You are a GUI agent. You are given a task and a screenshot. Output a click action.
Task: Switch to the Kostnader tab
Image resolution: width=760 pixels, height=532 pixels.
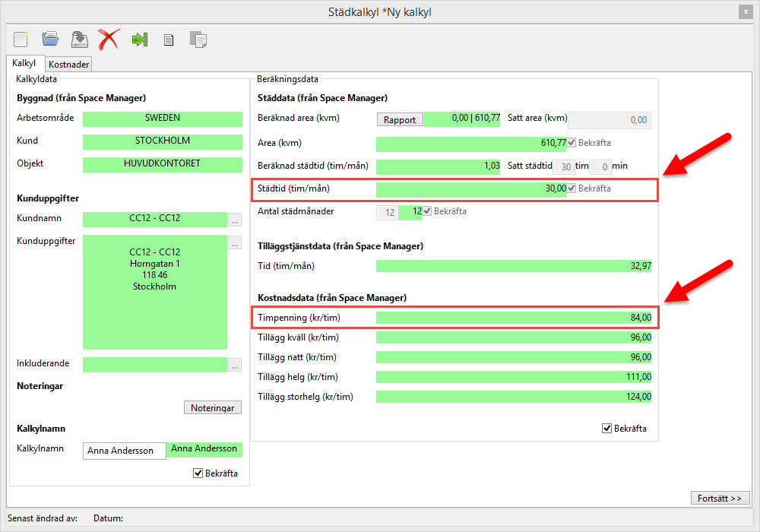pos(69,65)
